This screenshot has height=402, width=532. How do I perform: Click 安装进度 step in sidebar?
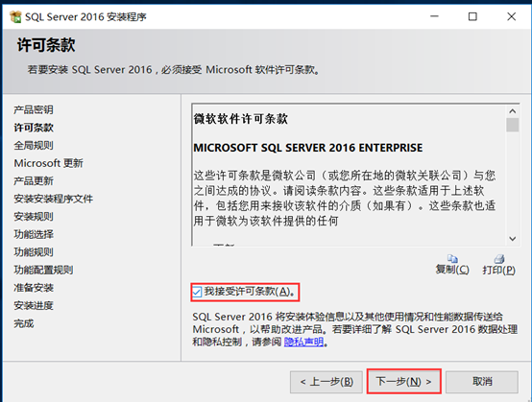click(x=34, y=305)
